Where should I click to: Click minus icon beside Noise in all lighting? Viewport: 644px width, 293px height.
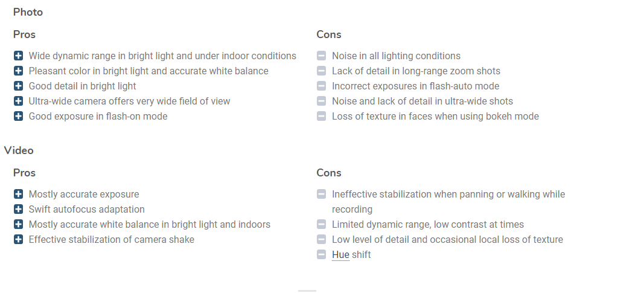(x=322, y=56)
